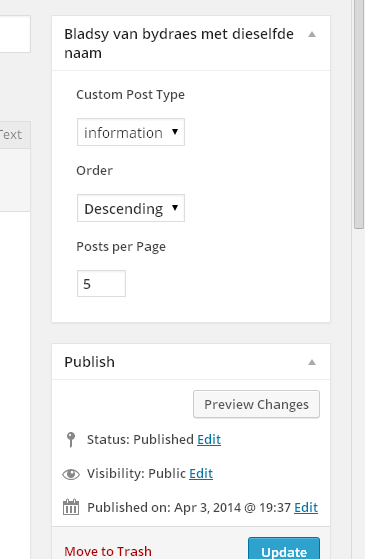
Task: Click the calendar icon beside Published on
Action: click(71, 507)
